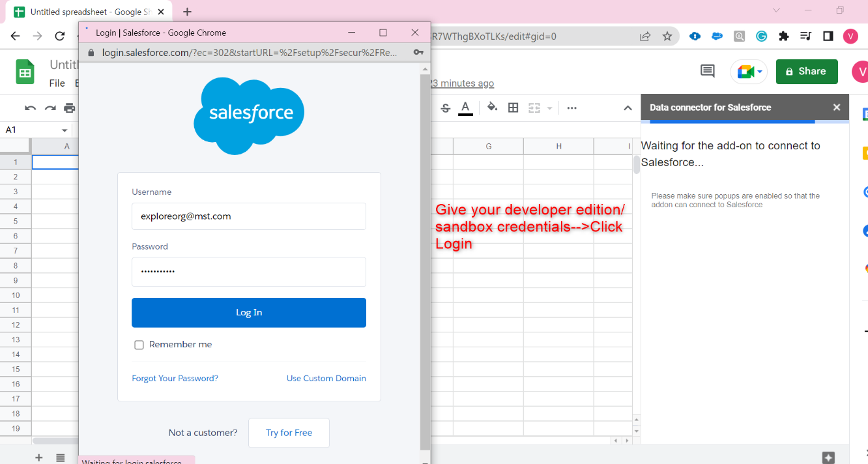Toggle strikethrough formatting

coord(445,108)
